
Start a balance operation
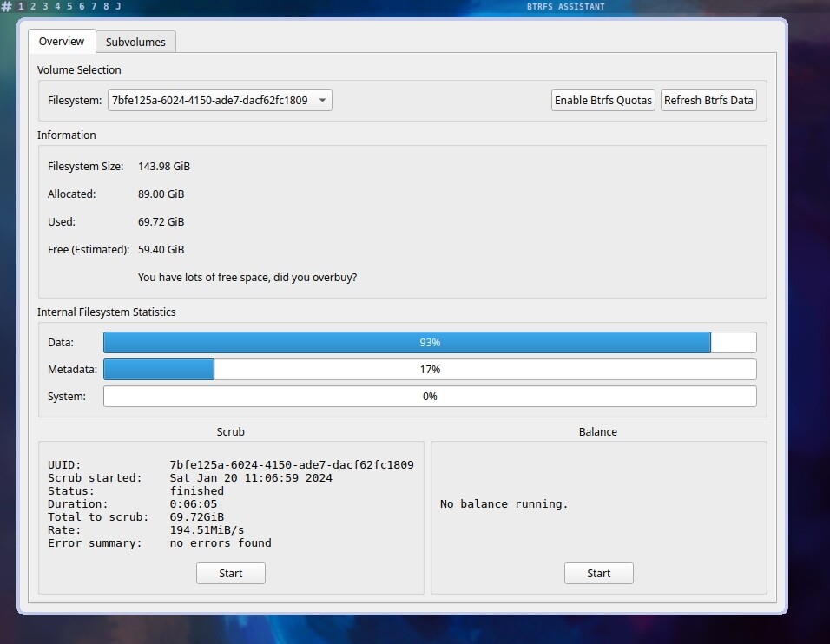tap(599, 573)
